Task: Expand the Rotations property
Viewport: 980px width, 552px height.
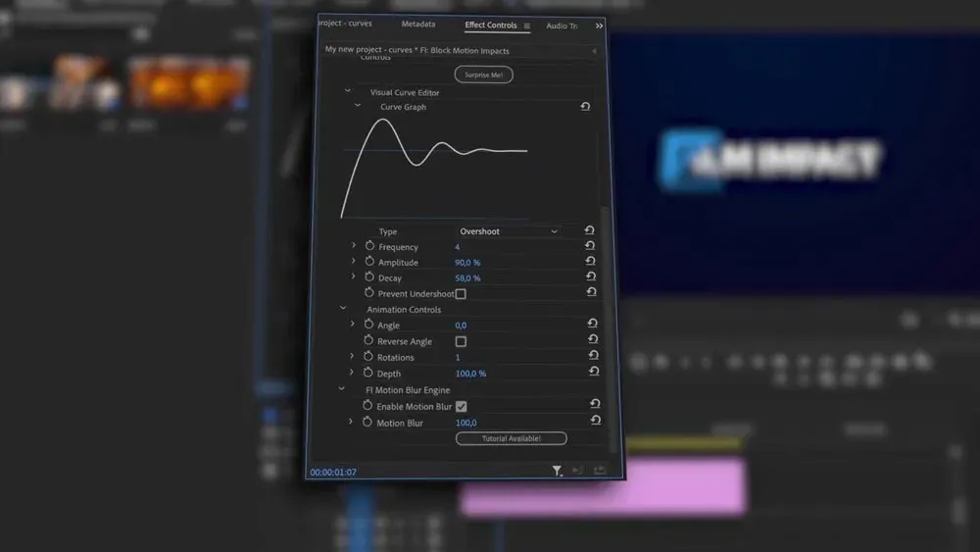Action: 351,356
